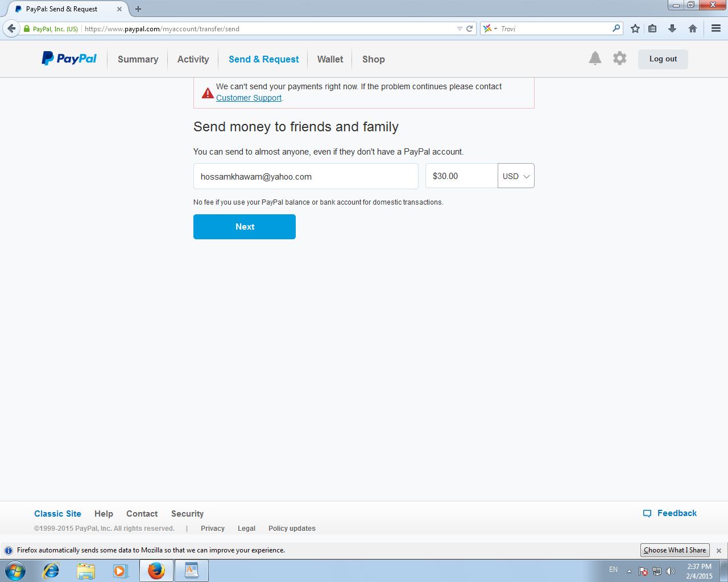The width and height of the screenshot is (728, 582).
Task: Dismiss the Firefox data notification bar
Action: (x=719, y=550)
